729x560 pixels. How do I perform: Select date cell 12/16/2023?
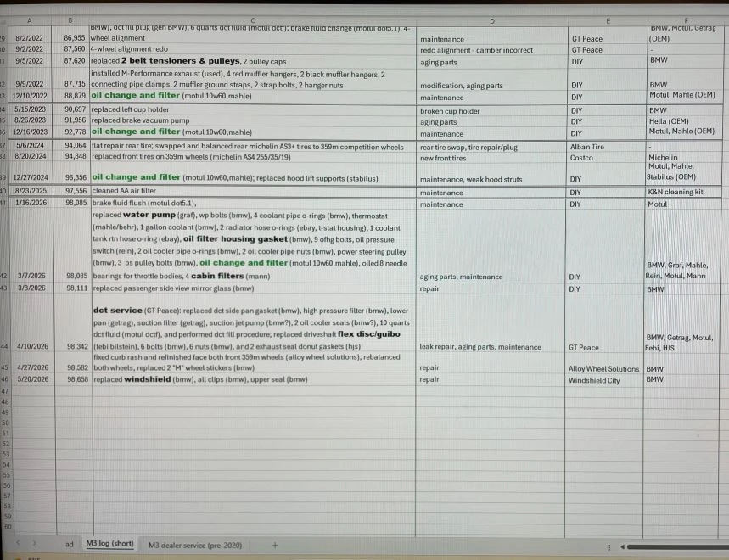tap(31, 132)
